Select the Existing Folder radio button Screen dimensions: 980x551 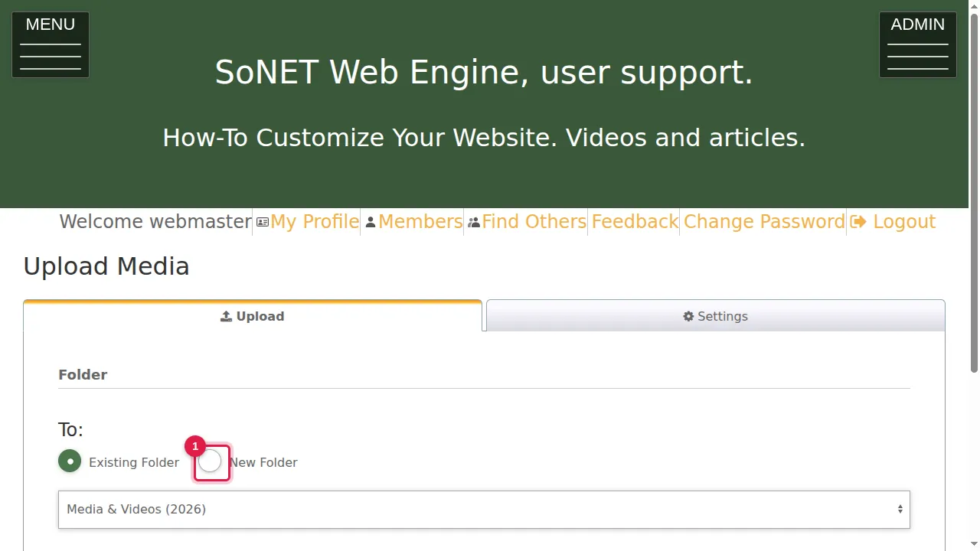tap(70, 461)
